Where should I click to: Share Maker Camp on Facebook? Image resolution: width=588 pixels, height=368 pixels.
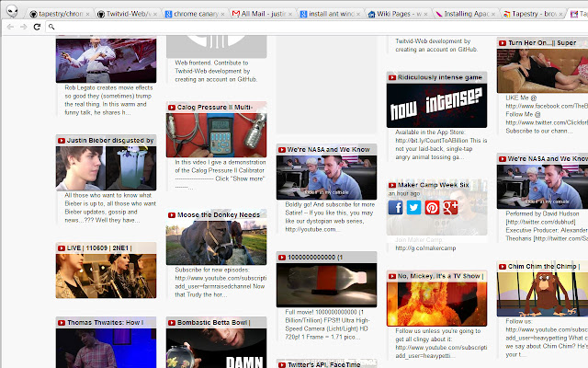point(396,207)
